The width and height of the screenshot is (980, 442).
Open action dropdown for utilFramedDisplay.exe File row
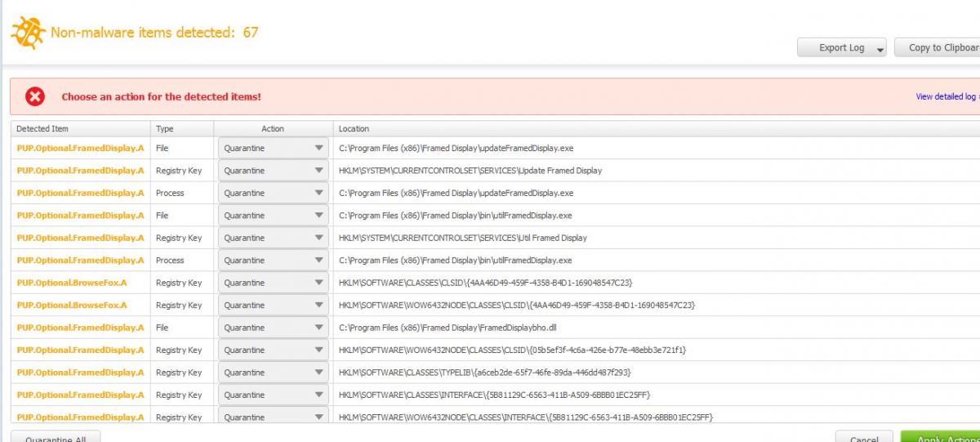coord(274,216)
